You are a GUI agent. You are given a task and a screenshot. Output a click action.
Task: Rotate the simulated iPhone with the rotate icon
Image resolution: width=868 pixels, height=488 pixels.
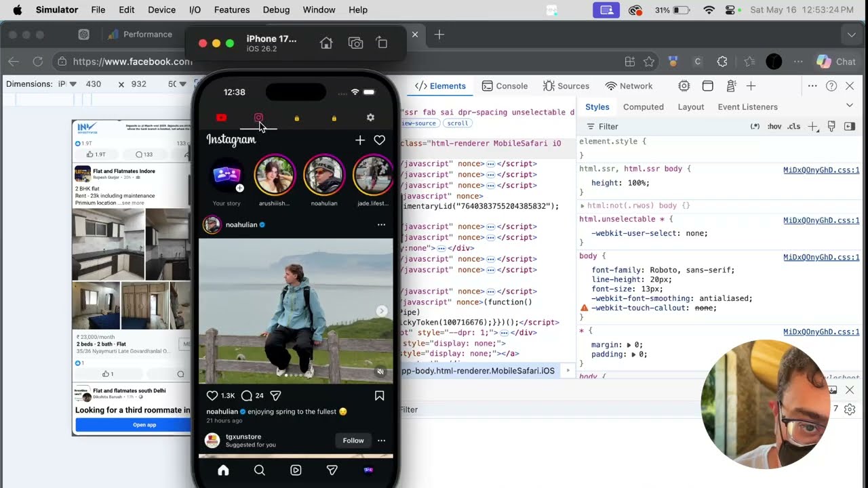pyautogui.click(x=382, y=43)
